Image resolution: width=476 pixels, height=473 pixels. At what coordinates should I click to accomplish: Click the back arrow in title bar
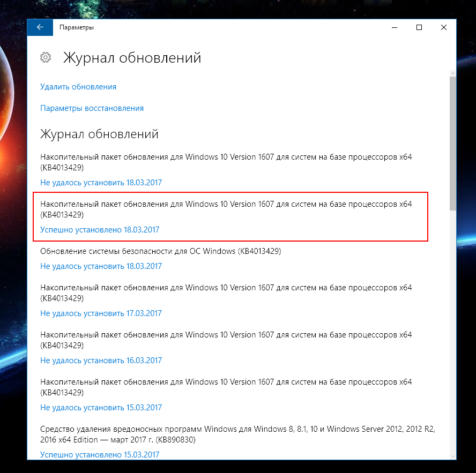point(40,27)
